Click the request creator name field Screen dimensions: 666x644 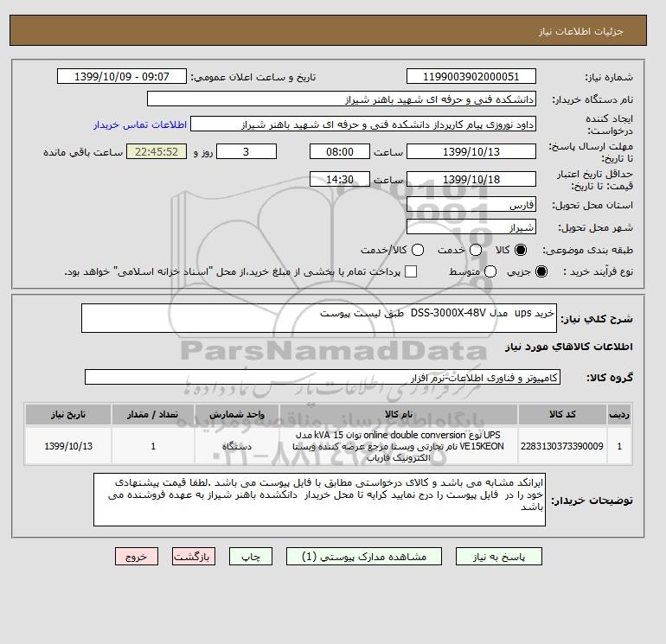point(363,124)
